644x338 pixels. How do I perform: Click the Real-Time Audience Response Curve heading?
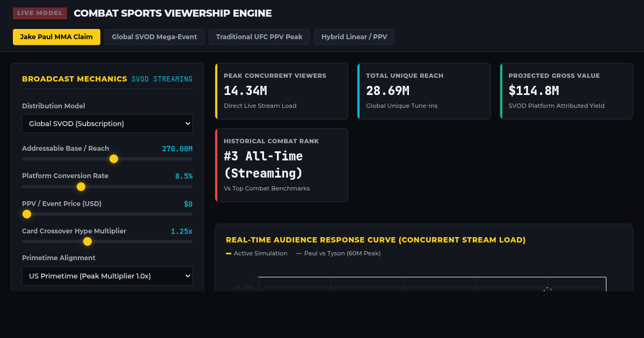tap(376, 240)
